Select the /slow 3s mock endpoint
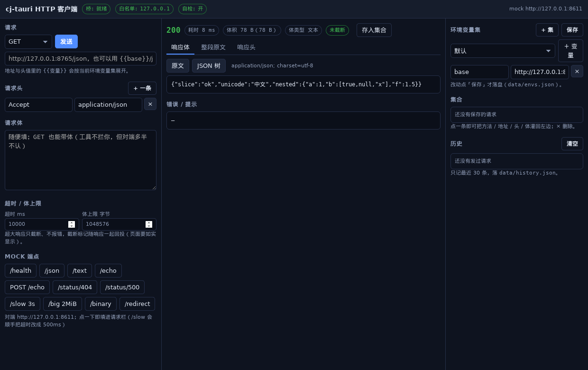The image size is (588, 370). click(23, 304)
